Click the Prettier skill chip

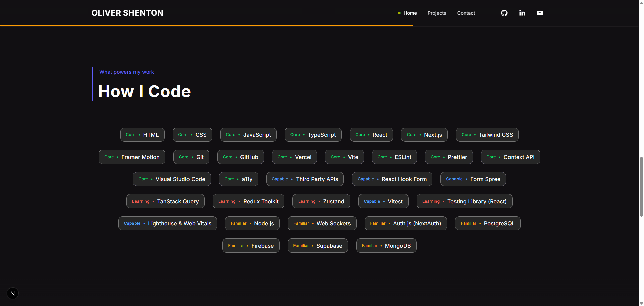(449, 157)
